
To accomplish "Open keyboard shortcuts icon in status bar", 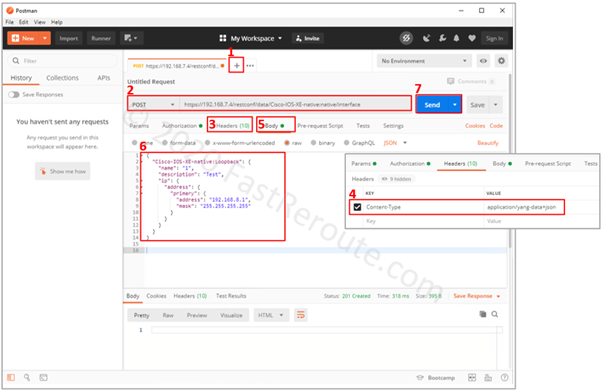I will tap(488, 378).
